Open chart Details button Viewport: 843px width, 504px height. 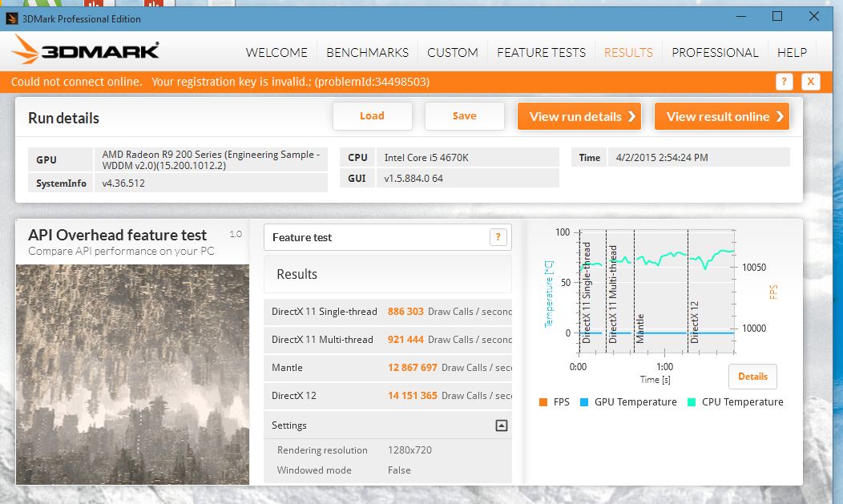pyautogui.click(x=752, y=377)
